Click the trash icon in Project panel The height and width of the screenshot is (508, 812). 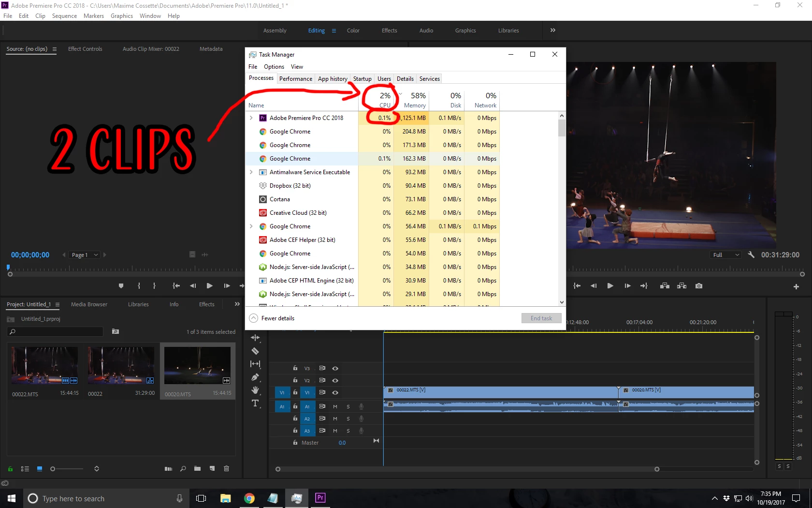pyautogui.click(x=226, y=468)
